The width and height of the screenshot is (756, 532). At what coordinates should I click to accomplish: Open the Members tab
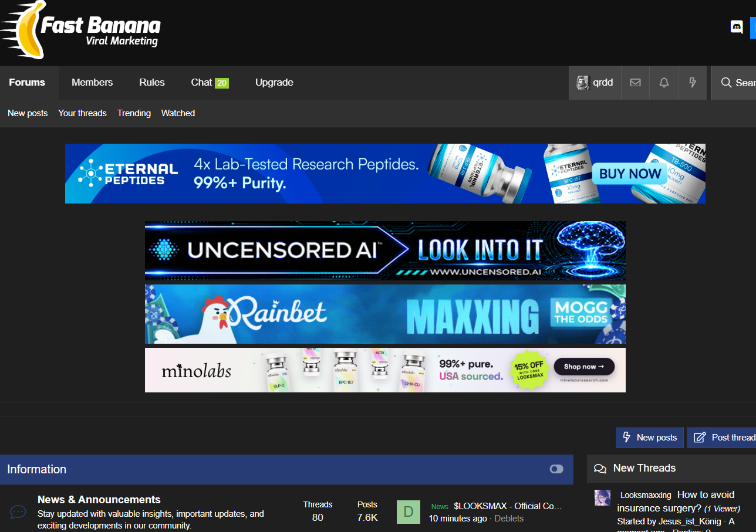(92, 83)
